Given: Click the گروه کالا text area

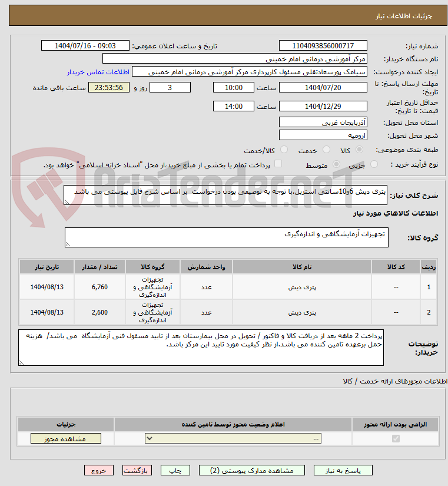Looking at the screenshot, I should coord(227,237).
